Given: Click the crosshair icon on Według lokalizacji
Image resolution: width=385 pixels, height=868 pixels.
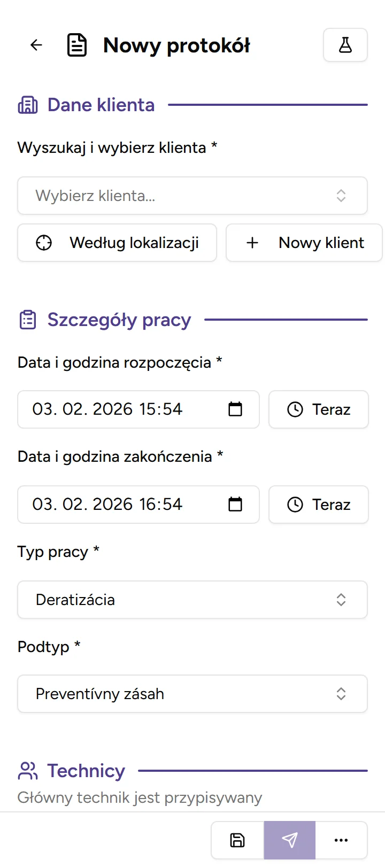Looking at the screenshot, I should point(43,243).
